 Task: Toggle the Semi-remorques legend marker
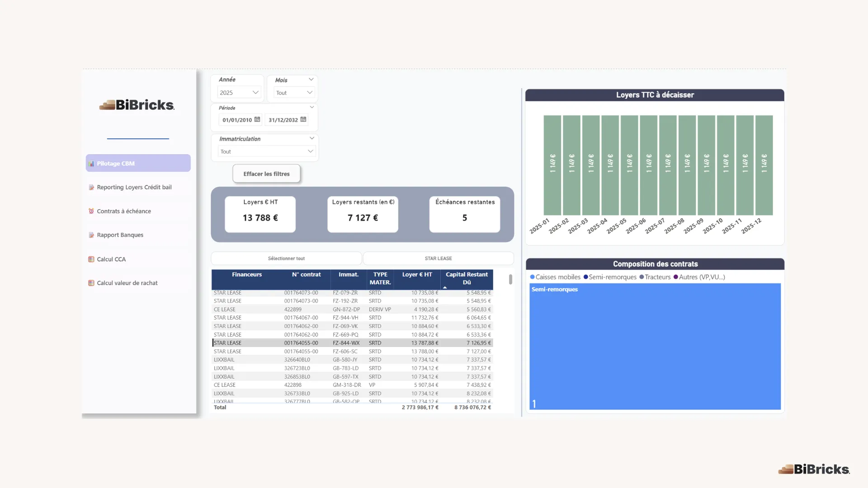tap(586, 277)
